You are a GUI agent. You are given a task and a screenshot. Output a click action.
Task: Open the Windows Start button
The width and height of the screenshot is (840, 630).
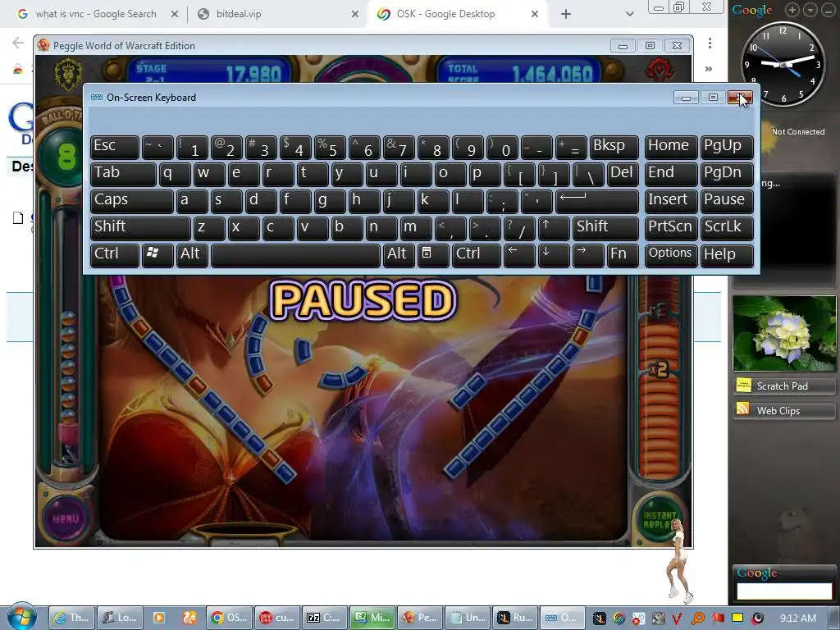(21, 617)
